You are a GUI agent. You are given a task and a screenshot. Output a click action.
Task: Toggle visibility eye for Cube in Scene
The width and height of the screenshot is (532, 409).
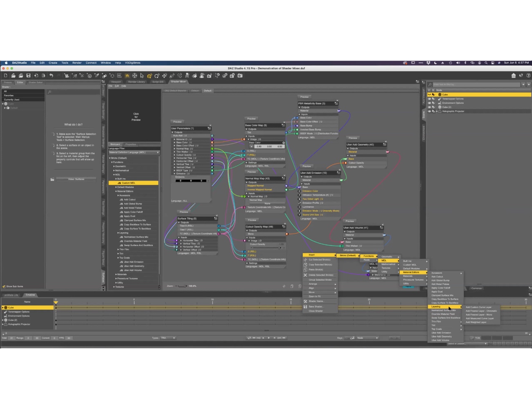point(429,94)
